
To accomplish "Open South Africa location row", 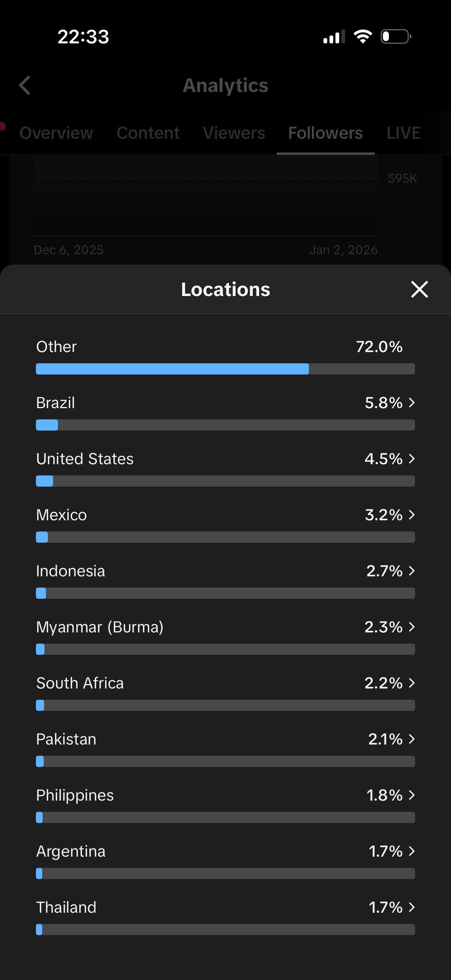I will coord(80,683).
